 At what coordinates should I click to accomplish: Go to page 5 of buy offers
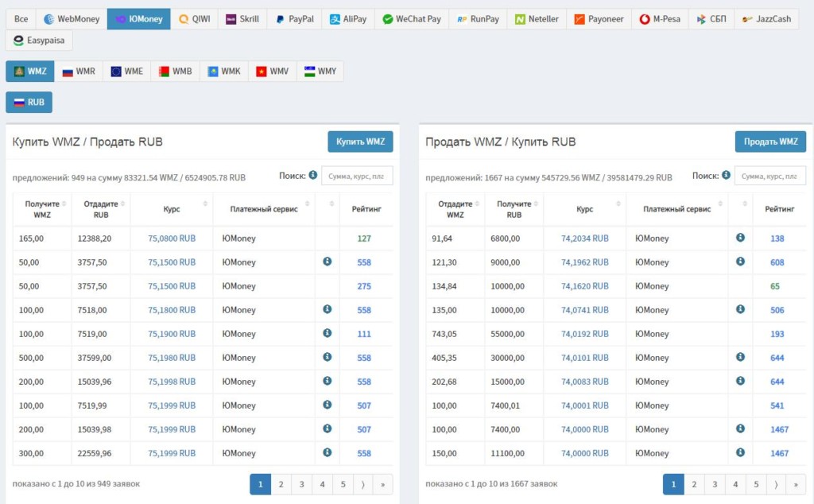343,484
